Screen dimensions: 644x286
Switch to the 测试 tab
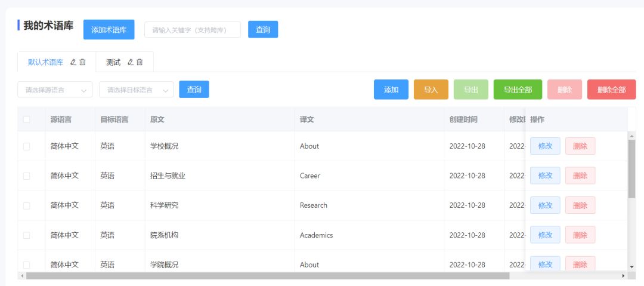(113, 62)
